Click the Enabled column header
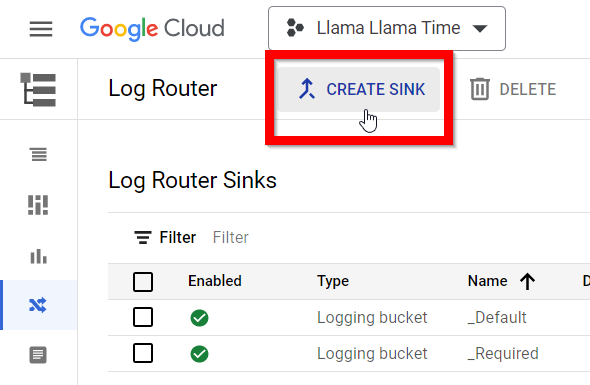The height and width of the screenshot is (385, 590). tap(215, 281)
